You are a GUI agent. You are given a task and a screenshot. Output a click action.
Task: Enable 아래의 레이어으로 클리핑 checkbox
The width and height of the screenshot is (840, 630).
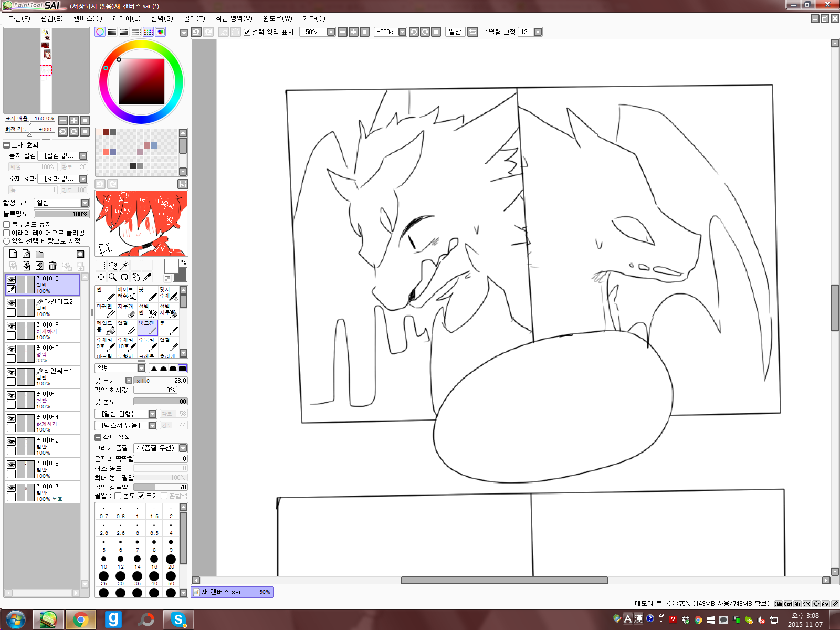click(x=7, y=233)
